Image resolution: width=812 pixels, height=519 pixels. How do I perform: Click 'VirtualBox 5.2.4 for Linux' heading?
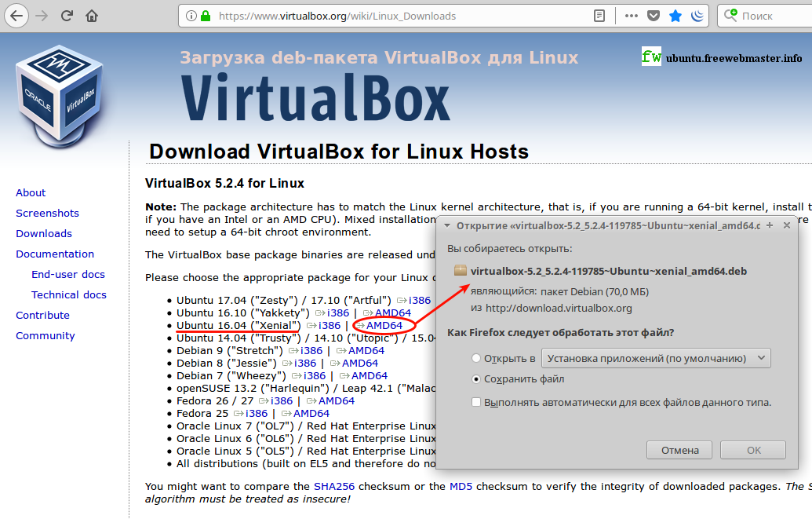tap(224, 183)
